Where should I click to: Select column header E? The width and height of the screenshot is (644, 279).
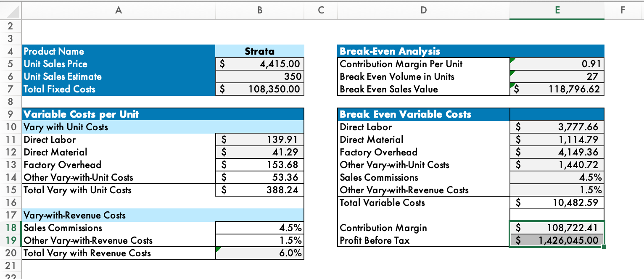(x=556, y=11)
